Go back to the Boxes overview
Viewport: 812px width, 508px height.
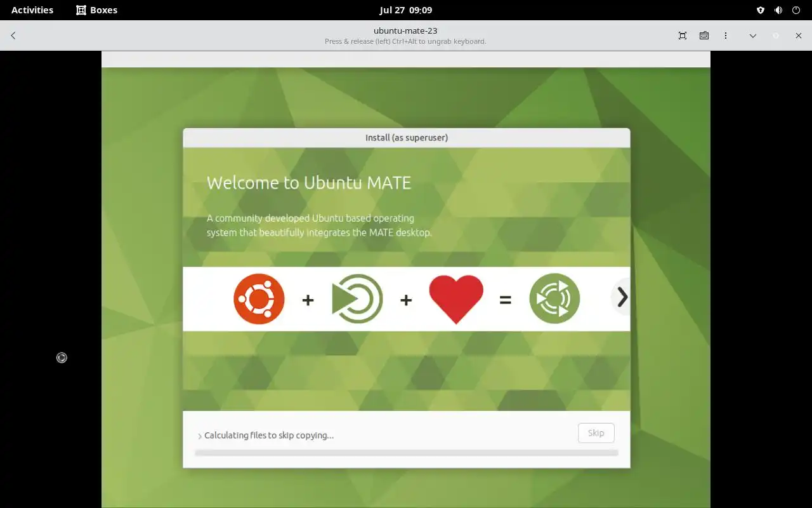13,36
